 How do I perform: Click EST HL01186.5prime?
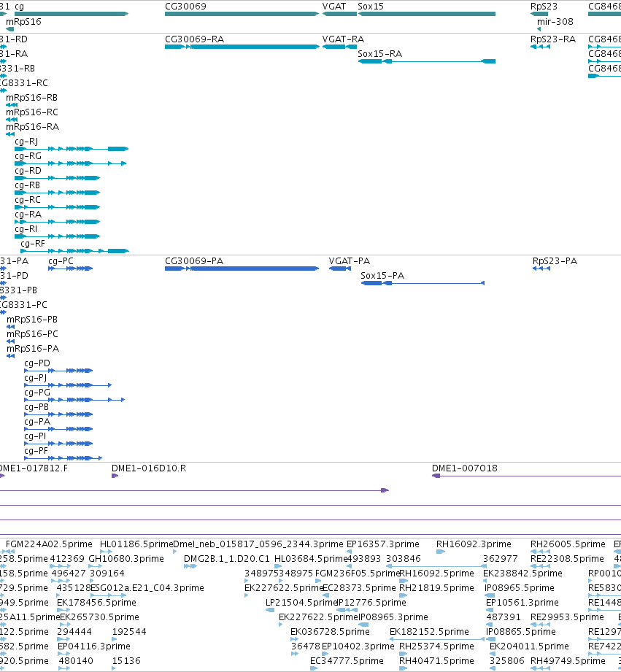(136, 544)
